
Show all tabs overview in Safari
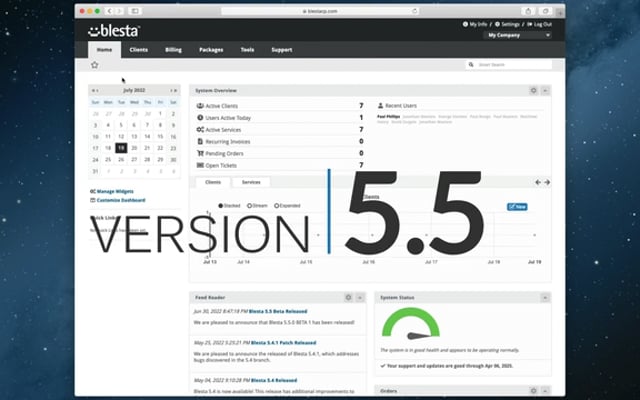[545, 11]
